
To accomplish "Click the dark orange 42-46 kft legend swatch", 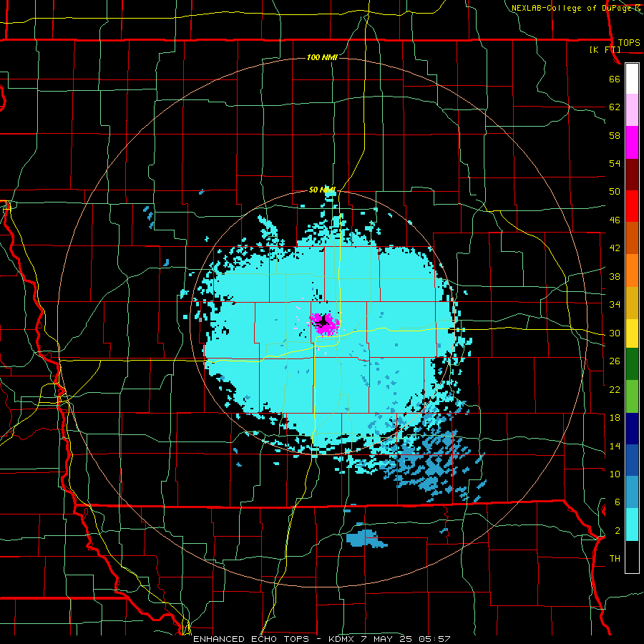I will point(632,238).
